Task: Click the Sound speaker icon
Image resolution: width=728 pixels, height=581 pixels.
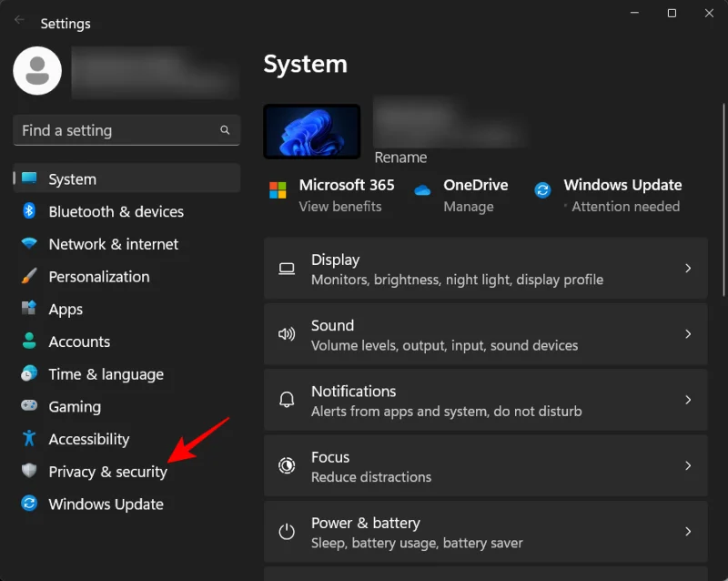Action: tap(287, 334)
